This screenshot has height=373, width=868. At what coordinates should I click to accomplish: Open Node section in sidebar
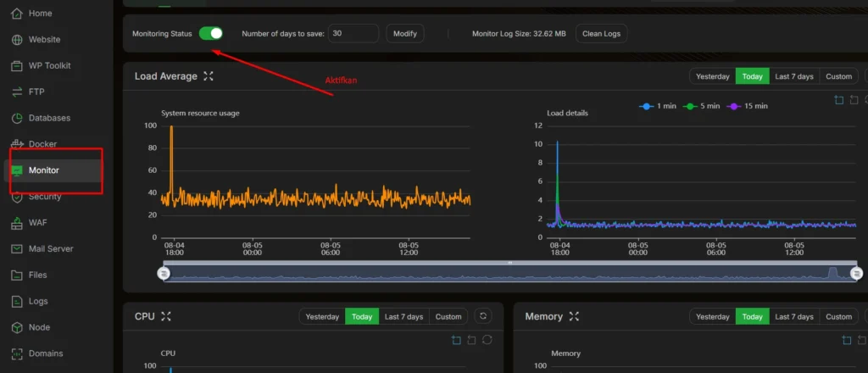click(x=39, y=327)
